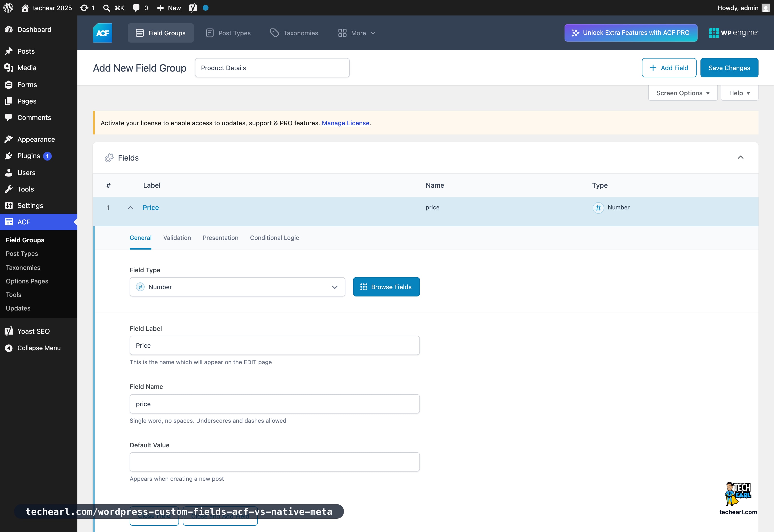This screenshot has height=532, width=774.
Task: Open the search ⌘K command palette
Action: (x=114, y=8)
